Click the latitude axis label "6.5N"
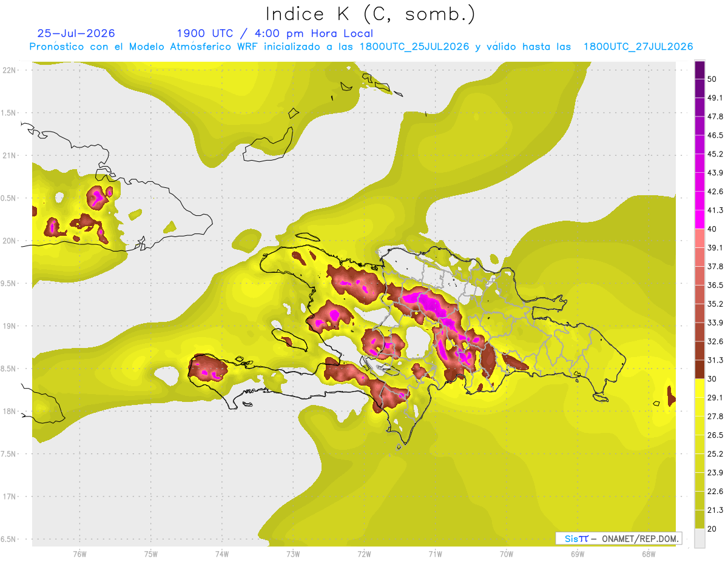The image size is (728, 562). tap(9, 540)
